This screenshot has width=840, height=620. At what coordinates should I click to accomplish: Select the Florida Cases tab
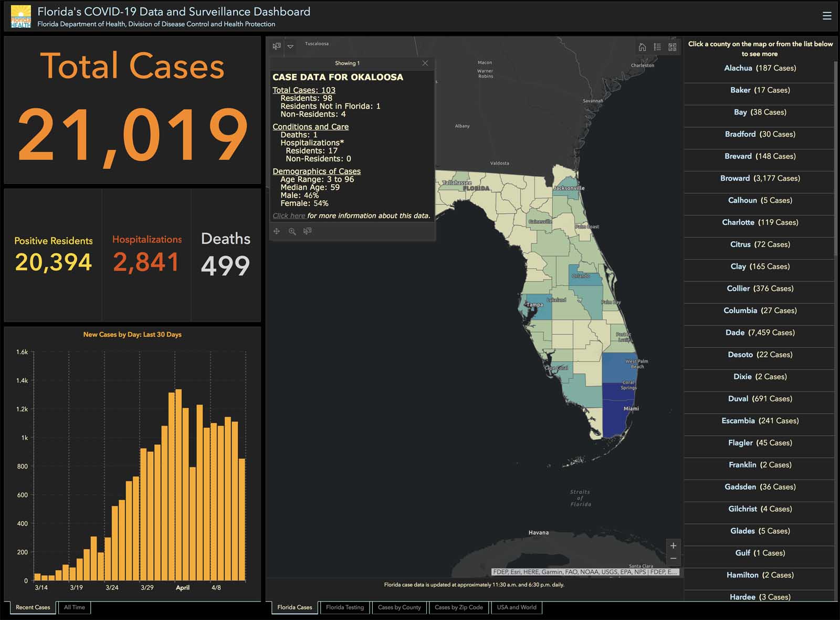tap(295, 607)
